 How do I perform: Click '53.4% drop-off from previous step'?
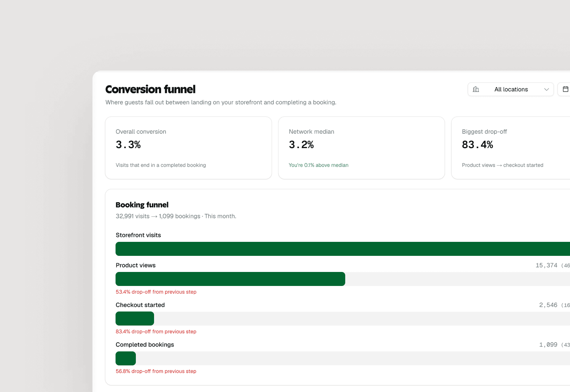click(156, 292)
